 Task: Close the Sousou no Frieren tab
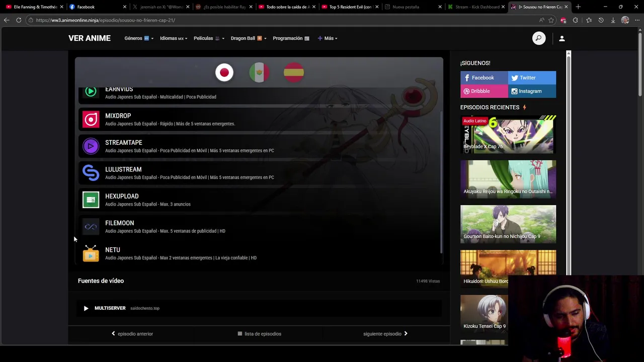[x=566, y=7]
